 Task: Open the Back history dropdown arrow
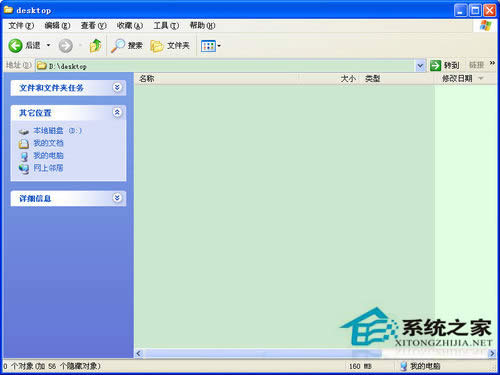click(x=48, y=45)
